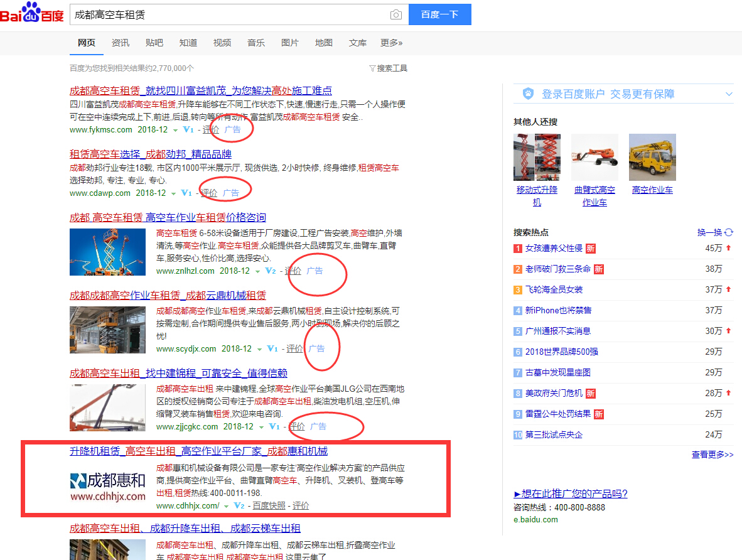
Task: Expand the 更多» navigation menu
Action: coord(391,43)
